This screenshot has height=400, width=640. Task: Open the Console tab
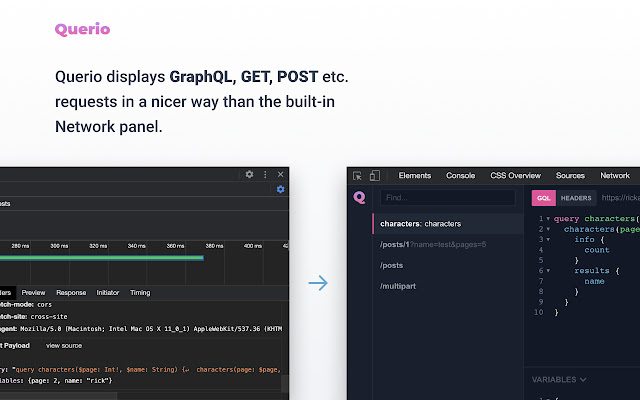point(460,176)
